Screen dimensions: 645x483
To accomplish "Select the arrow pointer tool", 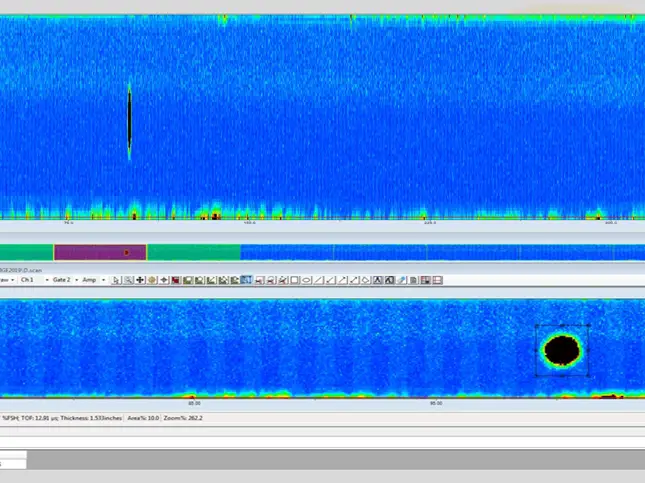I will (116, 280).
